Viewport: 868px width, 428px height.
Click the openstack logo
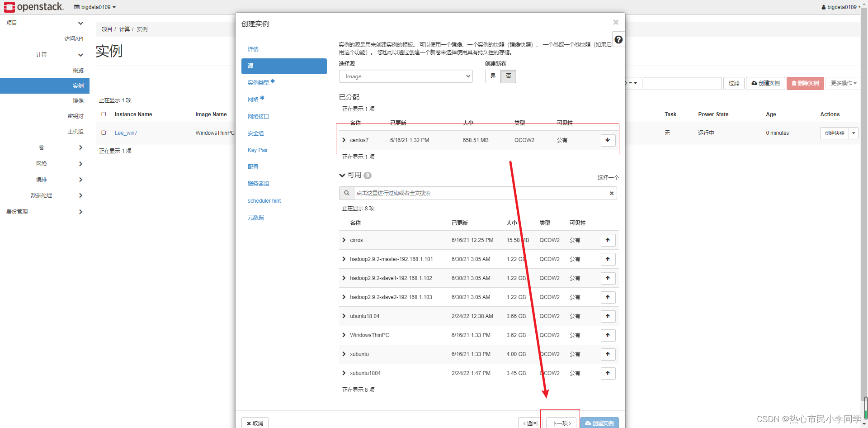(x=34, y=7)
